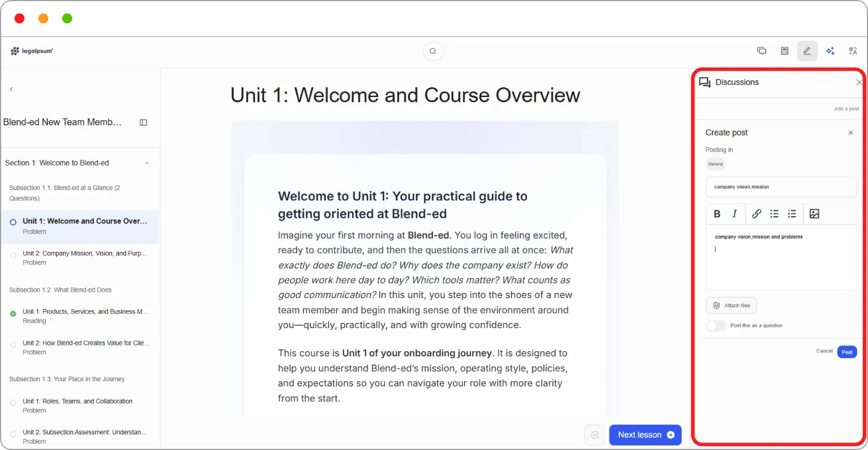Viewport: 868px width, 450px height.
Task: Toggle bold formatting in post editor
Action: click(717, 214)
